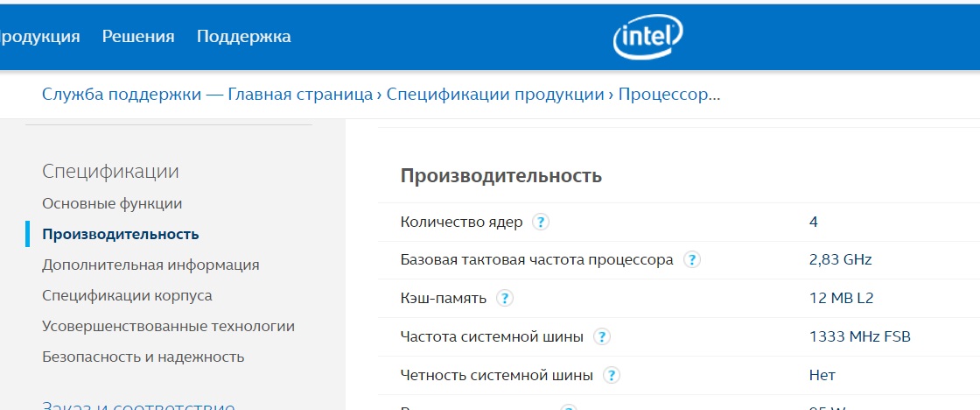Navigate to Безопасность и надежность section
980x410 pixels.
143,357
